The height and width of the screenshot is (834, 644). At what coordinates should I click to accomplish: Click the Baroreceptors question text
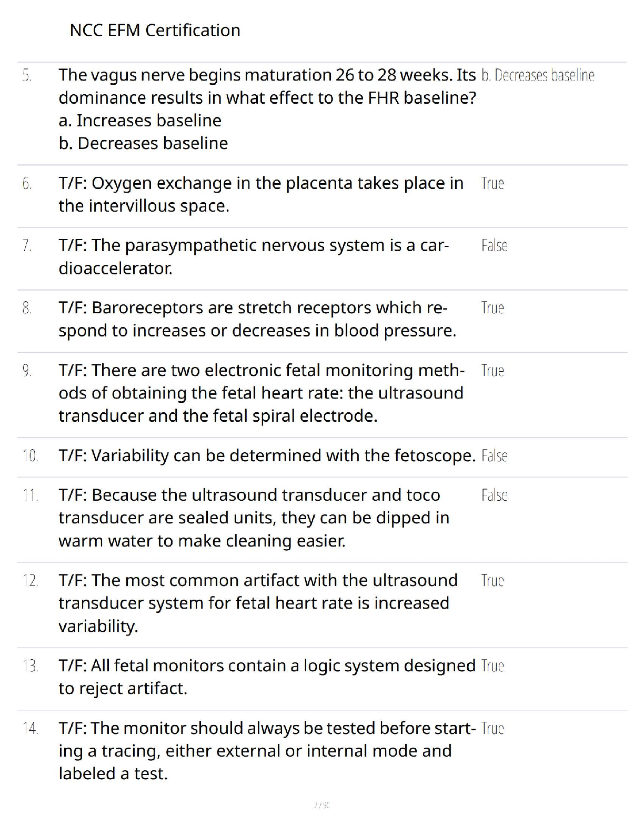[257, 319]
